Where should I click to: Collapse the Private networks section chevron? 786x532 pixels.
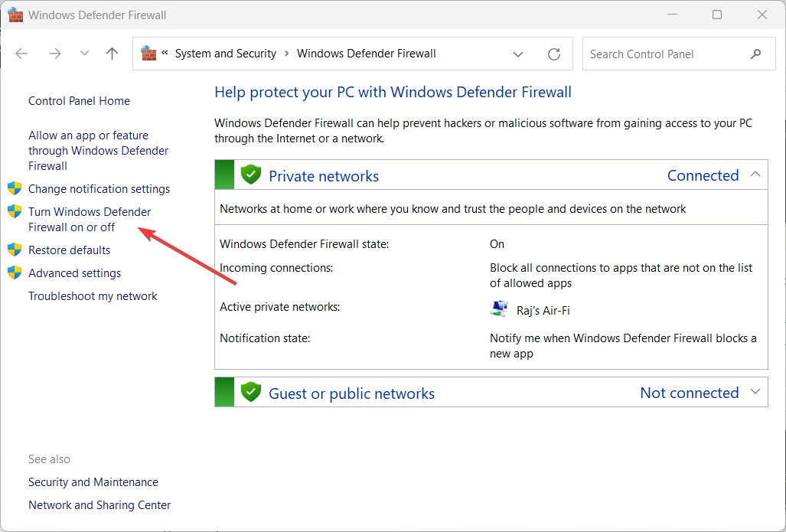755,175
